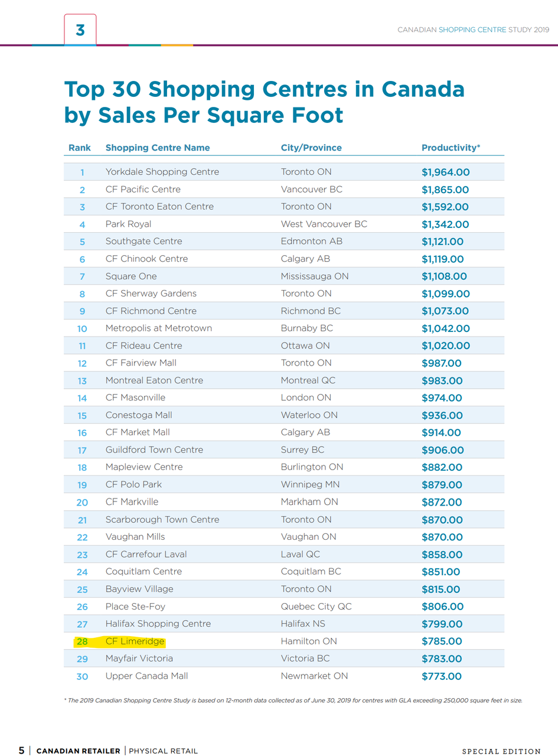Click the Special Edition footer text
Image resolution: width=558 pixels, height=756 pixels.
(x=501, y=751)
